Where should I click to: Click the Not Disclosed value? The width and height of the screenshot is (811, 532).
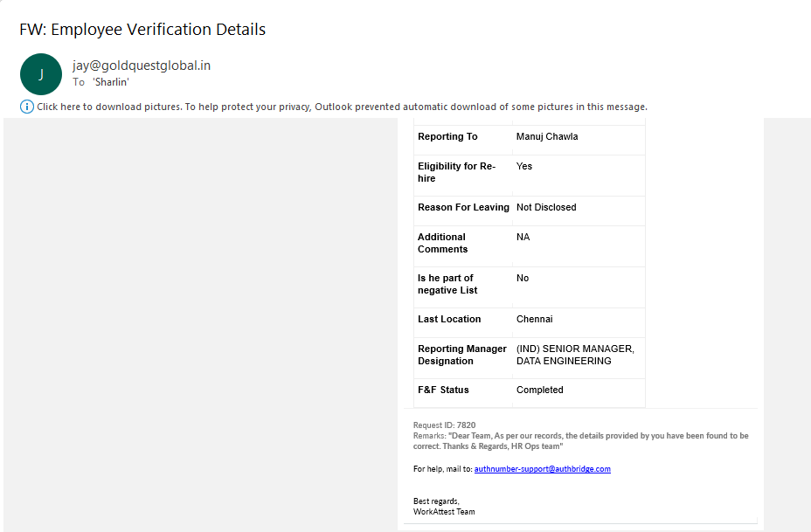point(546,207)
